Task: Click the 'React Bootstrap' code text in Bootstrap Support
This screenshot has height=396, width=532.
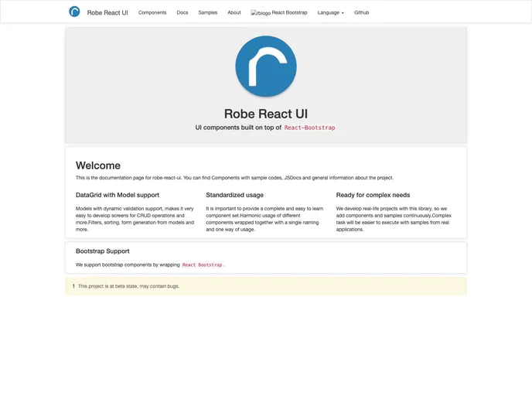Action: (x=203, y=265)
